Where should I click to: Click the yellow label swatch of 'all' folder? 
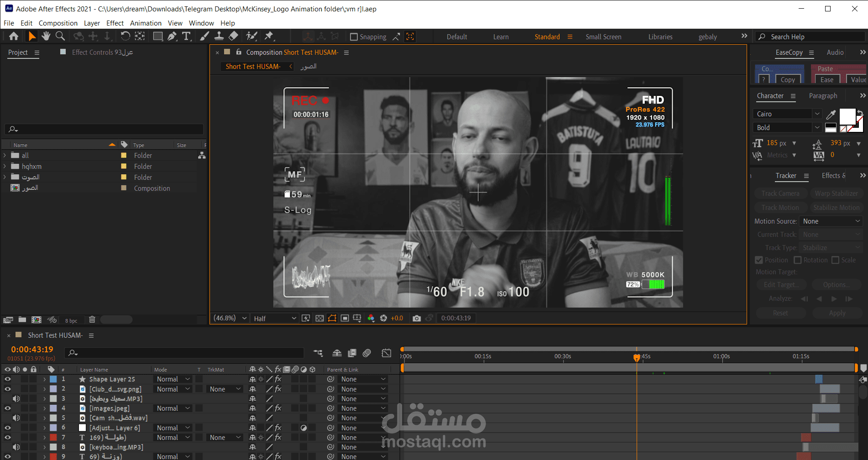(x=124, y=155)
